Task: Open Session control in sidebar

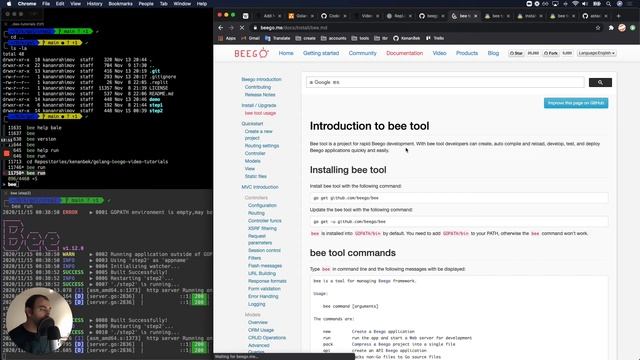Action: (264, 251)
